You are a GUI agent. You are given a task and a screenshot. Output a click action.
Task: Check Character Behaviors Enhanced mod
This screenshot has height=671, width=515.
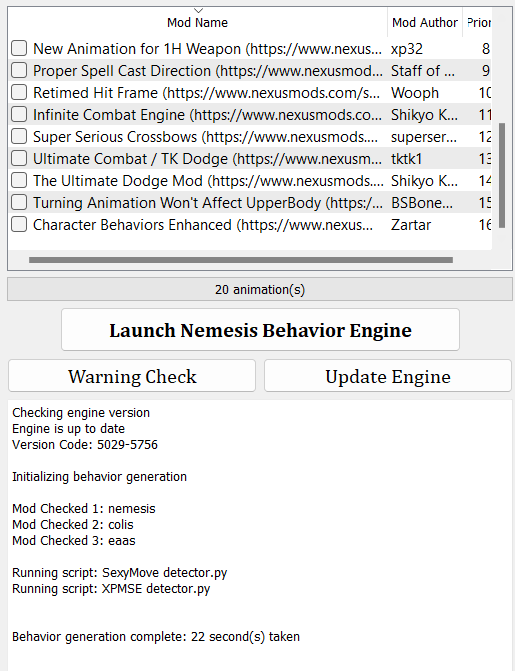point(19,224)
